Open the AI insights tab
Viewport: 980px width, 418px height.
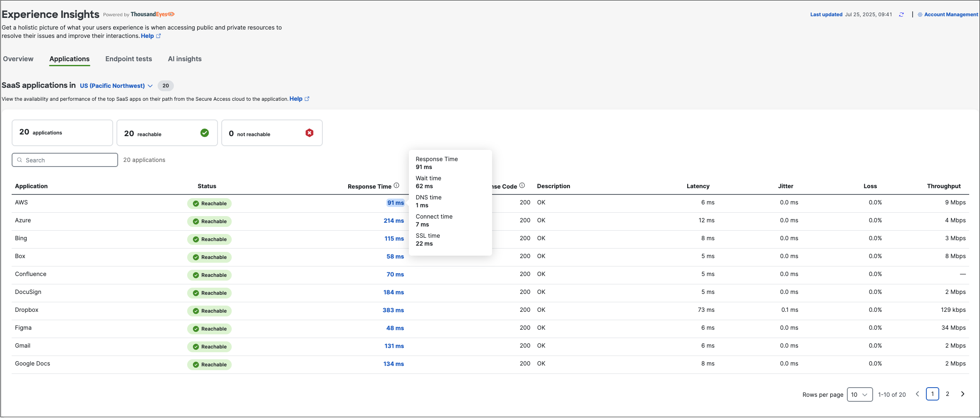point(185,59)
